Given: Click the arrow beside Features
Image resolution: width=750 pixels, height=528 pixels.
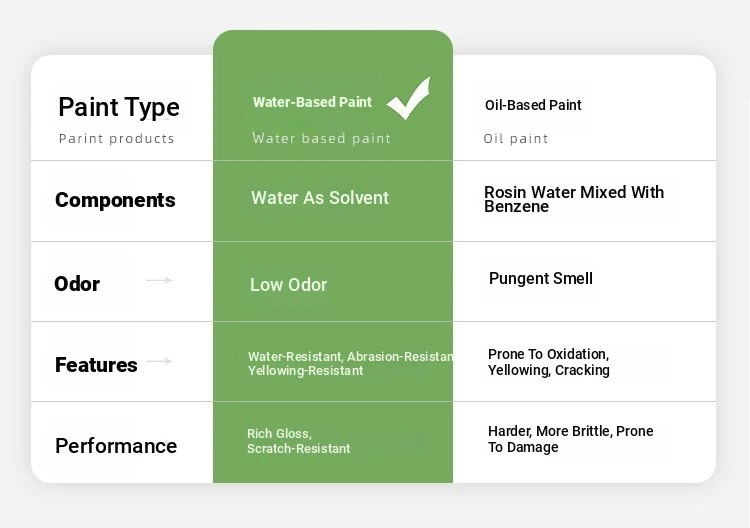Looking at the screenshot, I should (159, 361).
